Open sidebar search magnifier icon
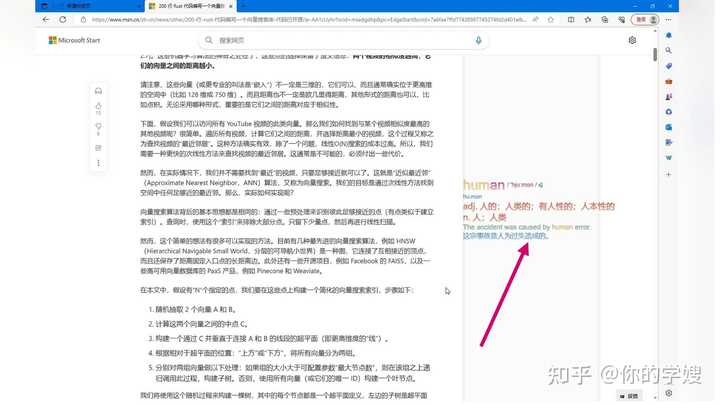 (x=669, y=50)
